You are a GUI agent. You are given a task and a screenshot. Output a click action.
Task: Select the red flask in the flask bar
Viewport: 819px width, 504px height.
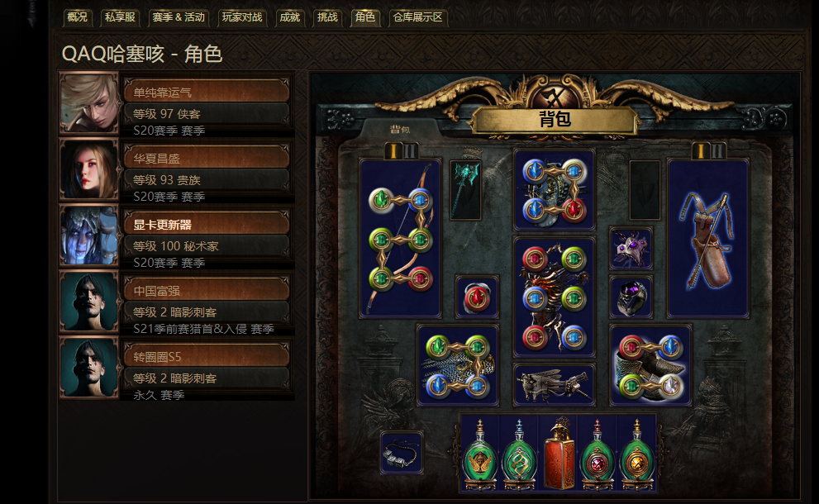pos(559,454)
